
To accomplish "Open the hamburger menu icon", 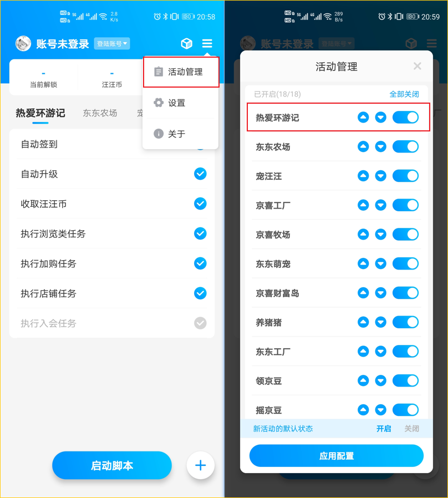I will [207, 43].
